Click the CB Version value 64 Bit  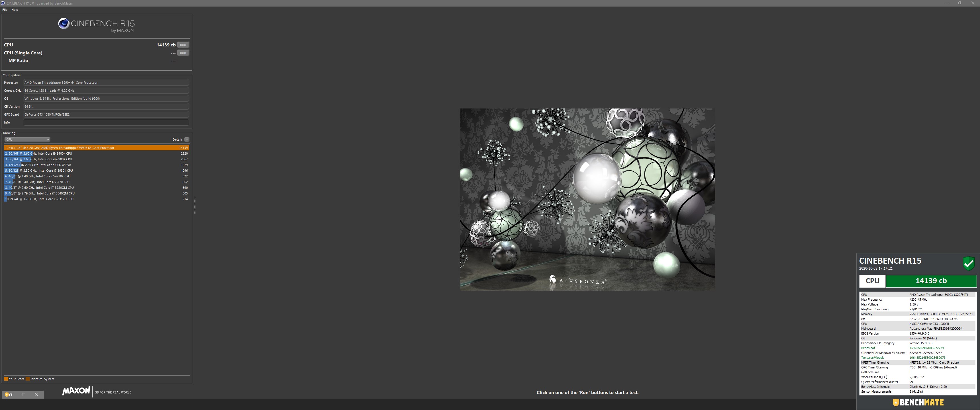pos(106,106)
